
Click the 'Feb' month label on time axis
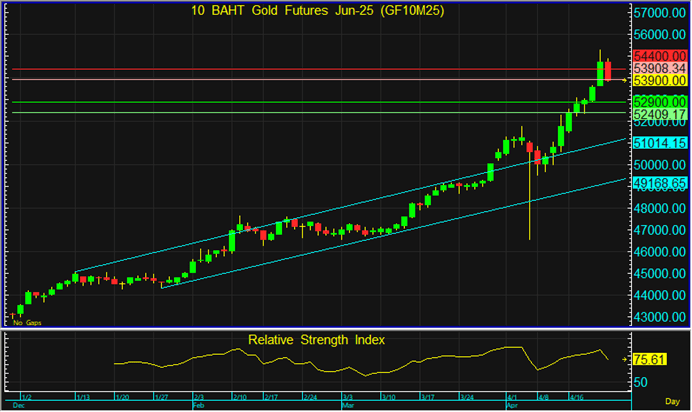197,406
